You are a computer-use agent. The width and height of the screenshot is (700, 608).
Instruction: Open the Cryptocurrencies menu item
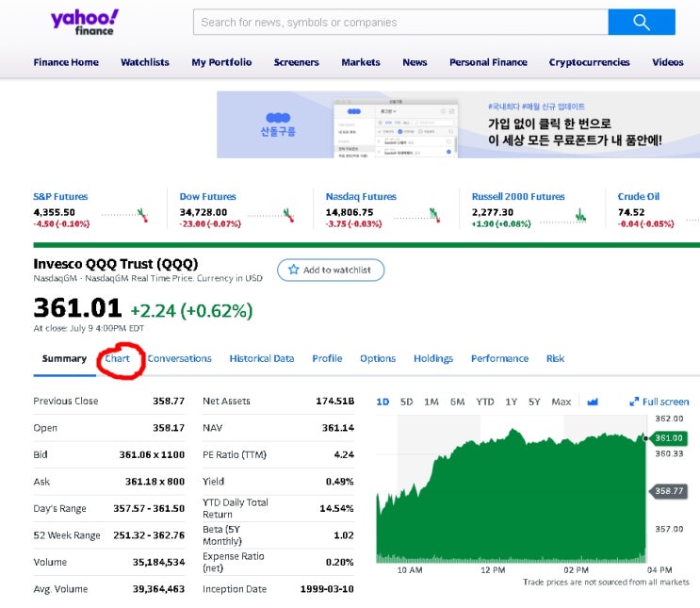coord(589,62)
